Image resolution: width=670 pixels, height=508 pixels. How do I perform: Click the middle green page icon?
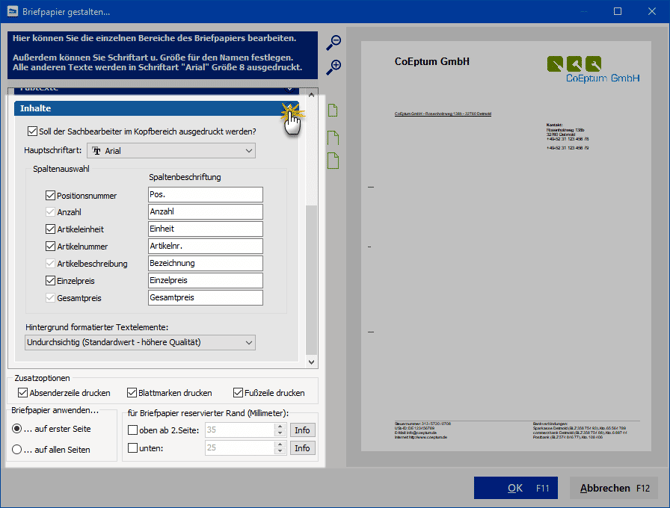(333, 137)
